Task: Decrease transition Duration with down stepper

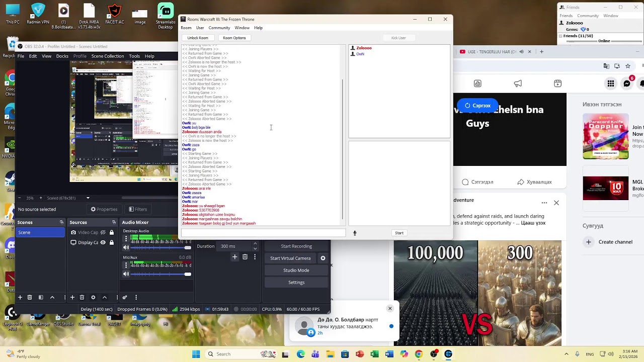Action: coord(255,248)
